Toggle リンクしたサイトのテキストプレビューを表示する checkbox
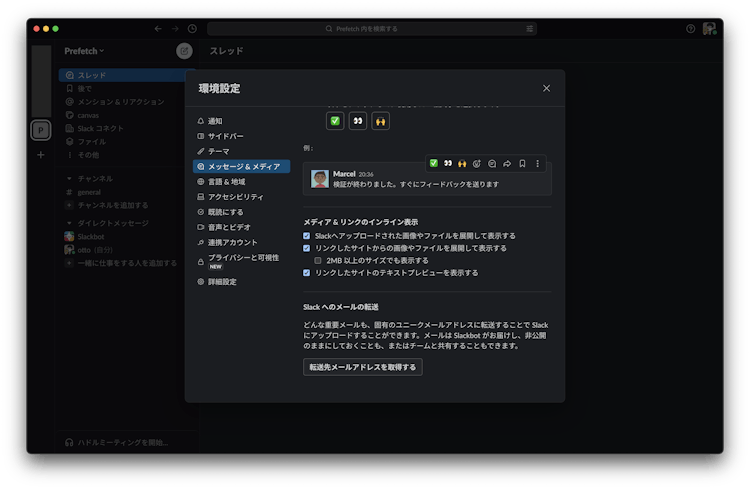Screen dimensions: 750x489 point(307,272)
